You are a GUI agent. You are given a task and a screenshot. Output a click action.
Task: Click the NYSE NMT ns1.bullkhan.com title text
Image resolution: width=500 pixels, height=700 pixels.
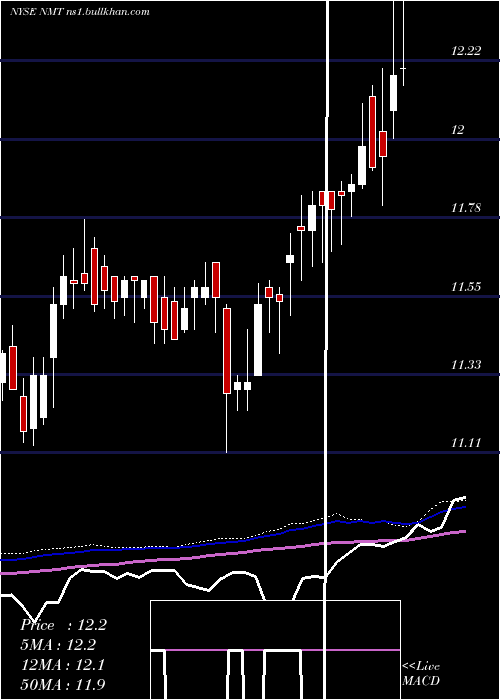pyautogui.click(x=79, y=12)
